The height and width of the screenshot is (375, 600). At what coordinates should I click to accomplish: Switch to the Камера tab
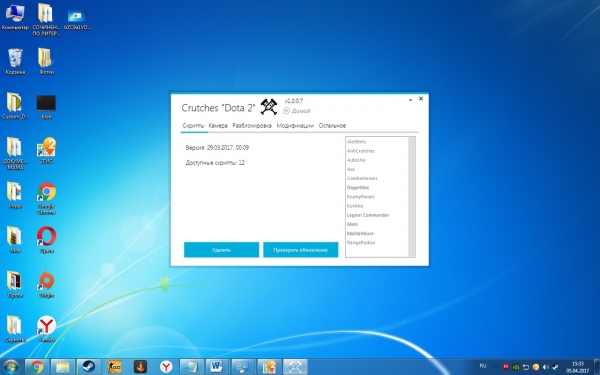tap(218, 126)
